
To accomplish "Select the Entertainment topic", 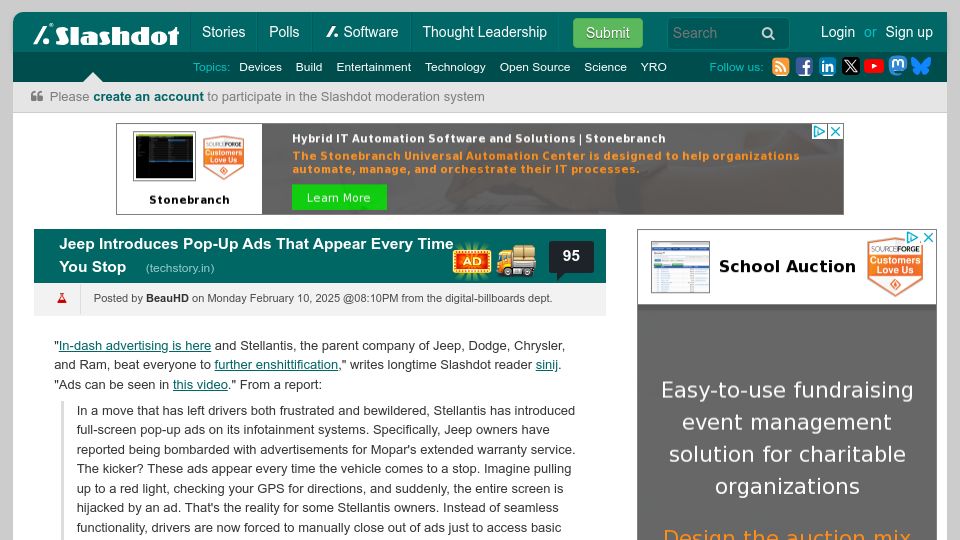I will pyautogui.click(x=373, y=67).
